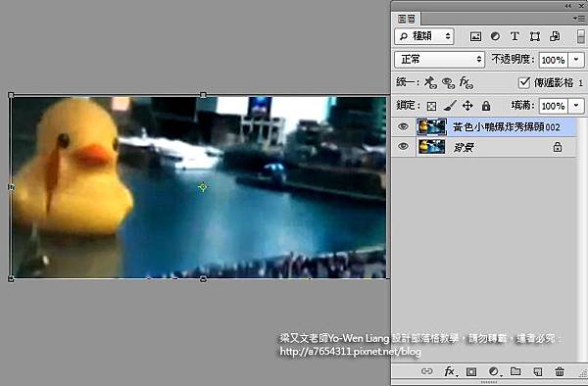This screenshot has width=588, height=386.
Task: Click the transform center reference point
Action: click(x=203, y=186)
